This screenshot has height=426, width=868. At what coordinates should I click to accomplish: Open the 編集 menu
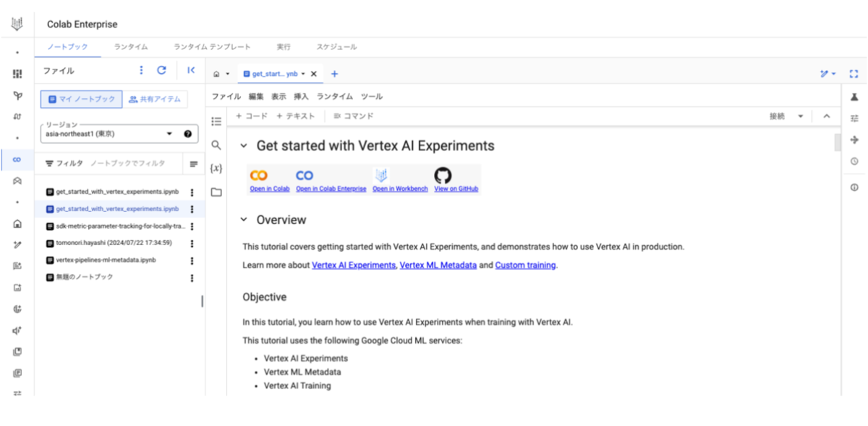tap(256, 96)
